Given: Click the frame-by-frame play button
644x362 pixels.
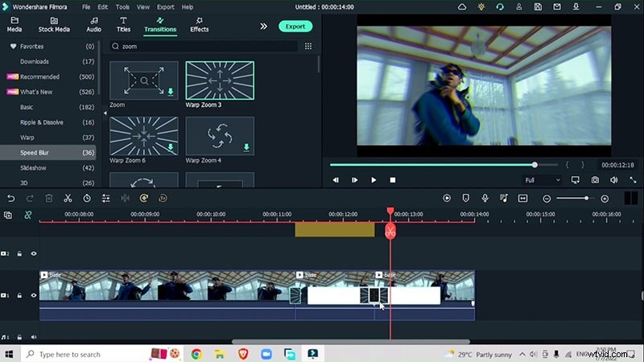Looking at the screenshot, I should (354, 180).
